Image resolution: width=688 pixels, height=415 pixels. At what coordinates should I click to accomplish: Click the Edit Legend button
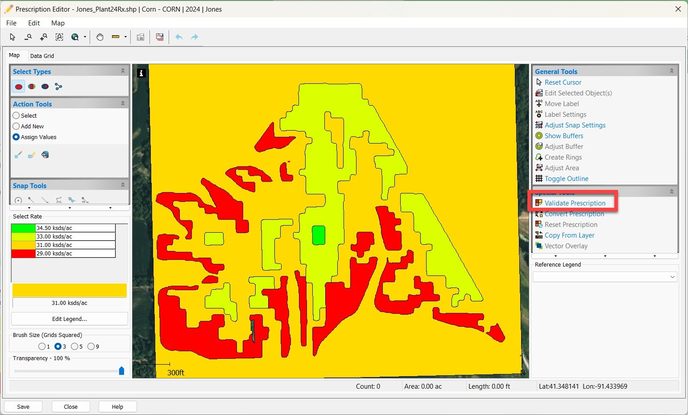coord(68,318)
